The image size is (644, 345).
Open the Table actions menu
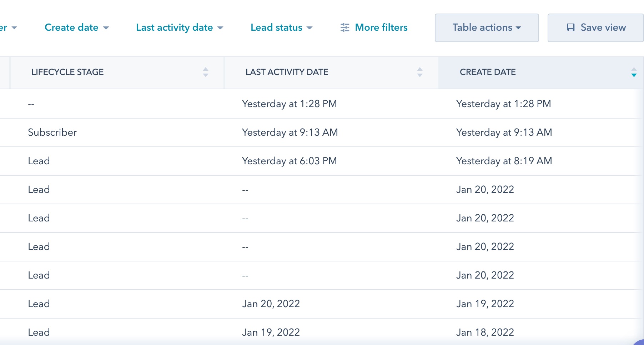point(487,27)
